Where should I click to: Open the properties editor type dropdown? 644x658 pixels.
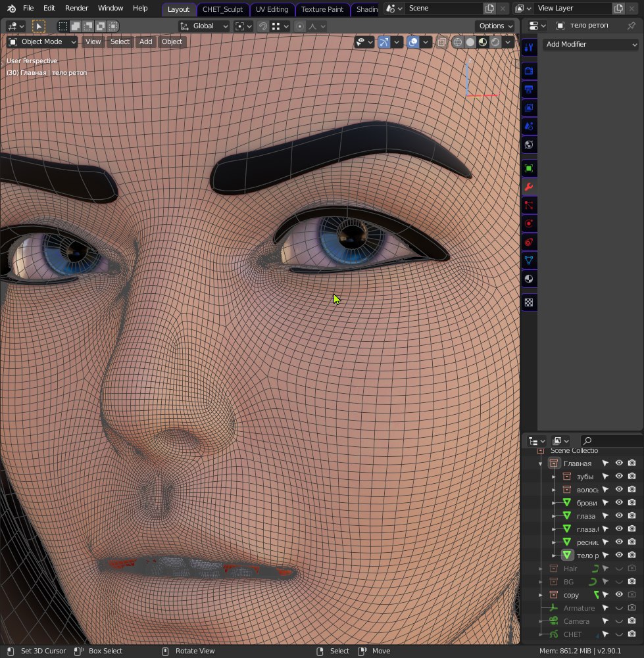click(537, 26)
